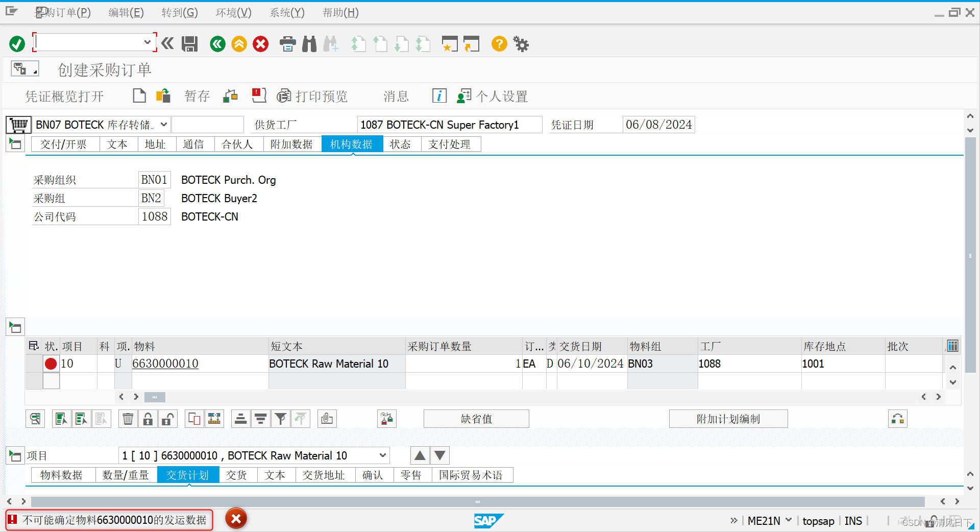Open the item selector dropdown for 6630000010
This screenshot has width=980, height=532.
pyautogui.click(x=383, y=455)
